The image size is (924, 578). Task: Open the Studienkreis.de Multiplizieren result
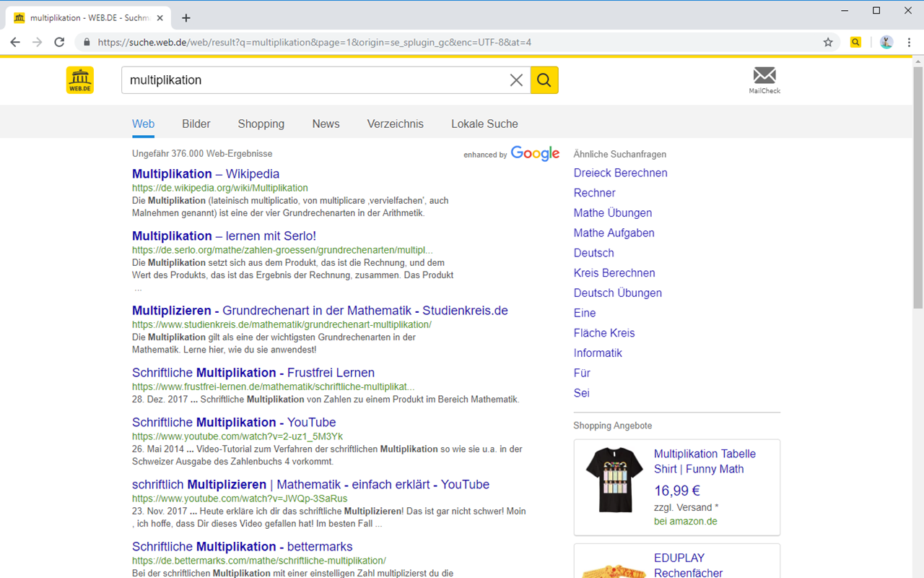(x=320, y=310)
